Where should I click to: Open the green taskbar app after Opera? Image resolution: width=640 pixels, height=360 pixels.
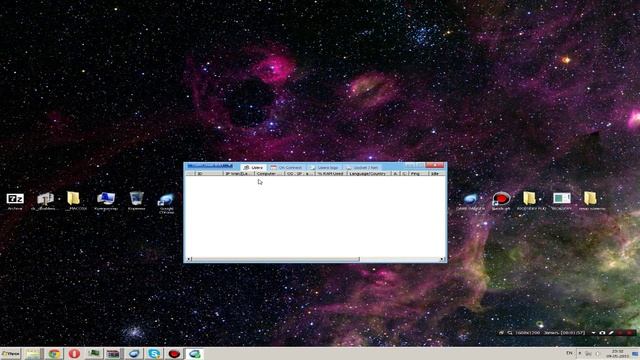94,354
